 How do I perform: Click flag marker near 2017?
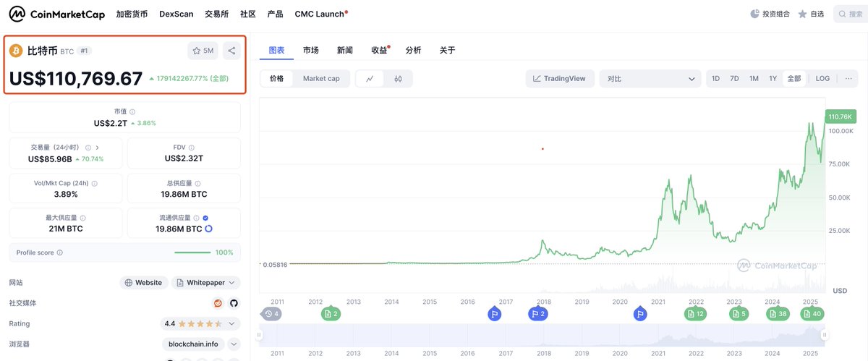coord(495,314)
